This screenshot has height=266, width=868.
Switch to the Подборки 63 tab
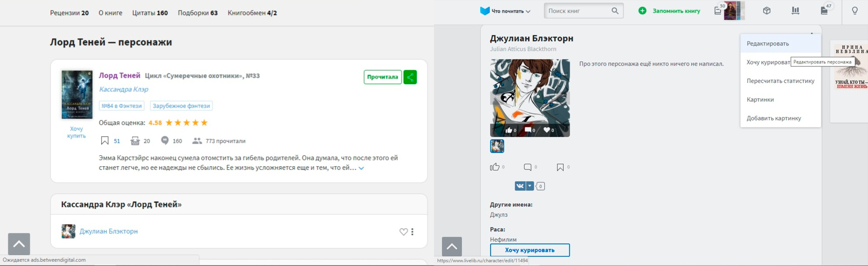click(x=198, y=13)
